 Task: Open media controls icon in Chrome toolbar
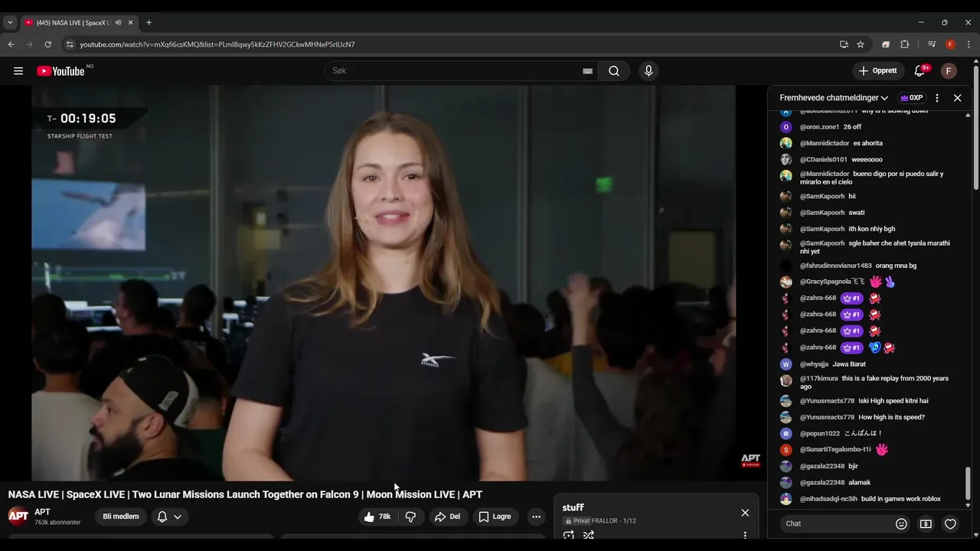pos(932,44)
